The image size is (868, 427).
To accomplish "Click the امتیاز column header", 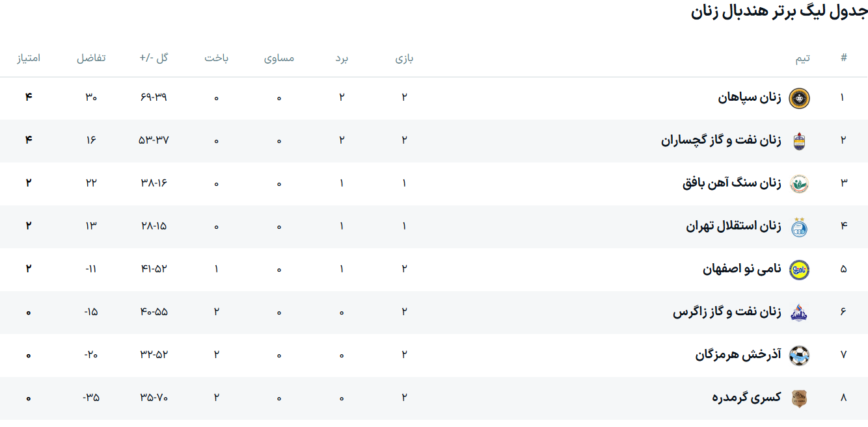I will click(29, 58).
